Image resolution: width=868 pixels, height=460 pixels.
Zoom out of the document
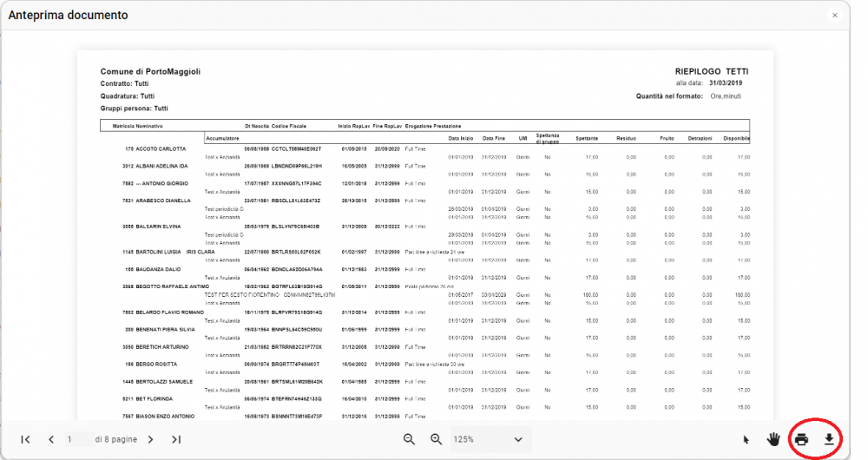click(409, 439)
